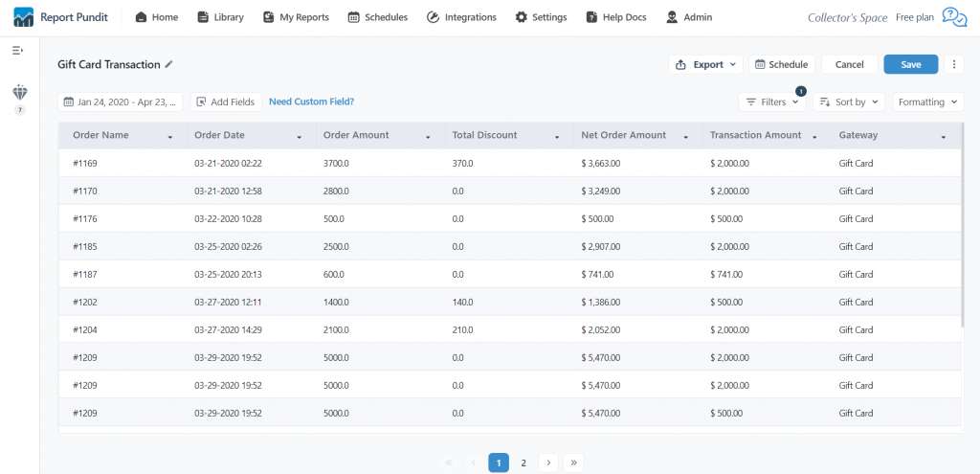The height and width of the screenshot is (474, 980).
Task: Go to page 1 of results
Action: (x=499, y=463)
